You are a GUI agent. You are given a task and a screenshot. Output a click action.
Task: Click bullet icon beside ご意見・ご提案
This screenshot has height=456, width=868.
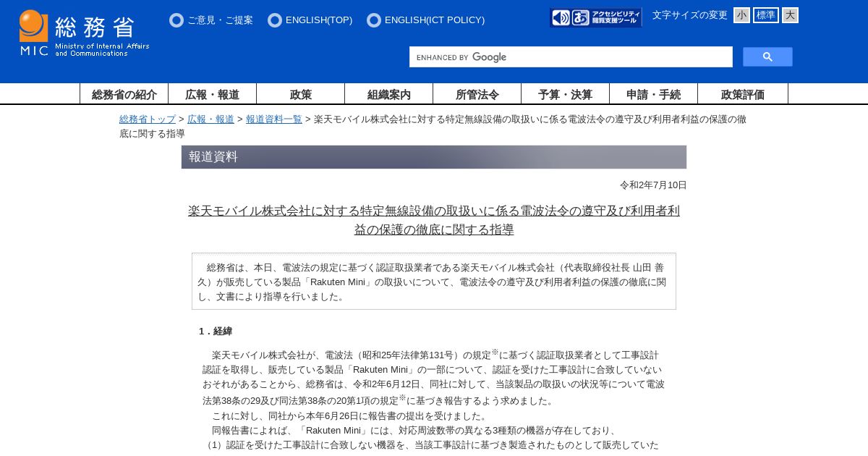coord(176,20)
